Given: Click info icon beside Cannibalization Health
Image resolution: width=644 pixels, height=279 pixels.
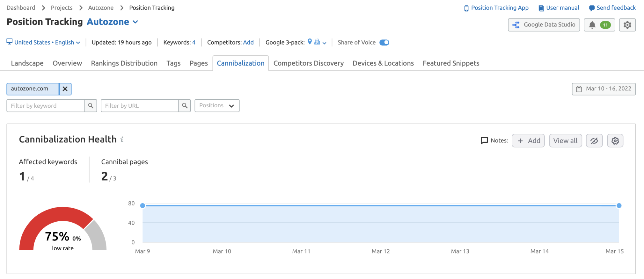Looking at the screenshot, I should pyautogui.click(x=122, y=139).
